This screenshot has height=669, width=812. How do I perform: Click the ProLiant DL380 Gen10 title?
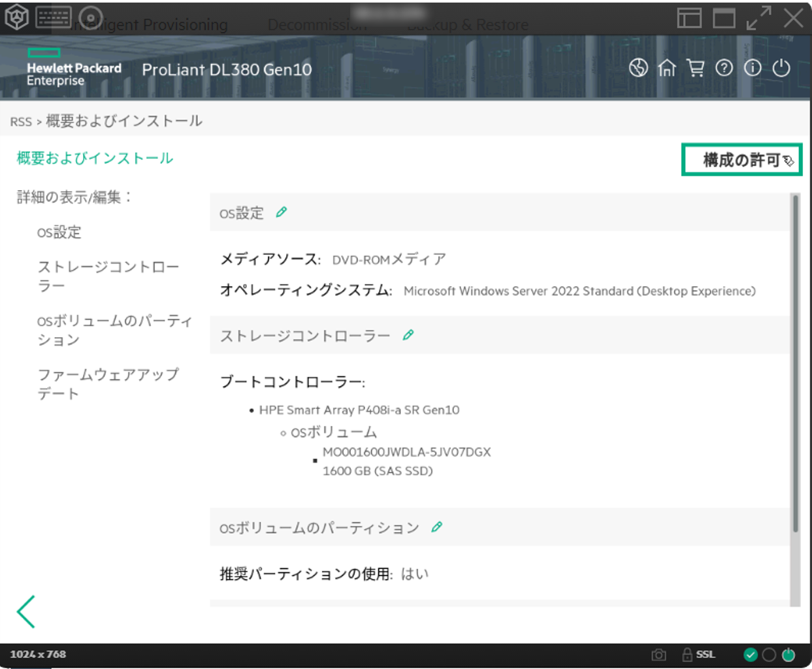point(227,70)
